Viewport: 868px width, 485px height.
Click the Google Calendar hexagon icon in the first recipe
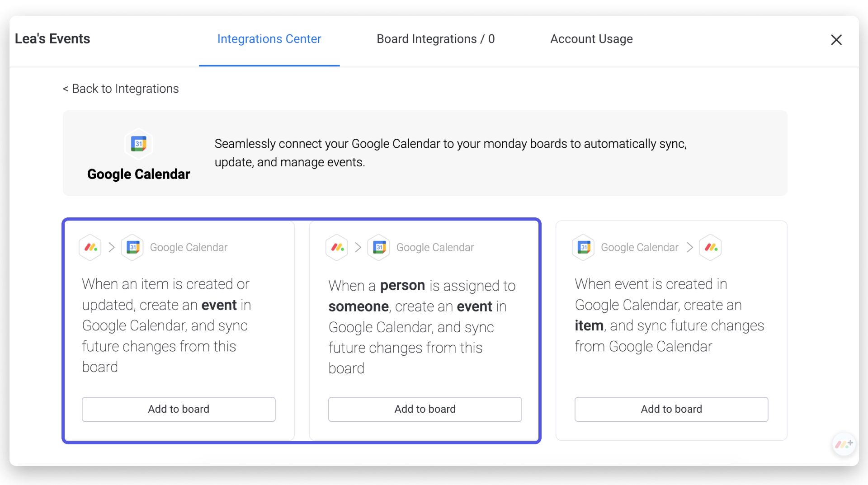pyautogui.click(x=132, y=247)
